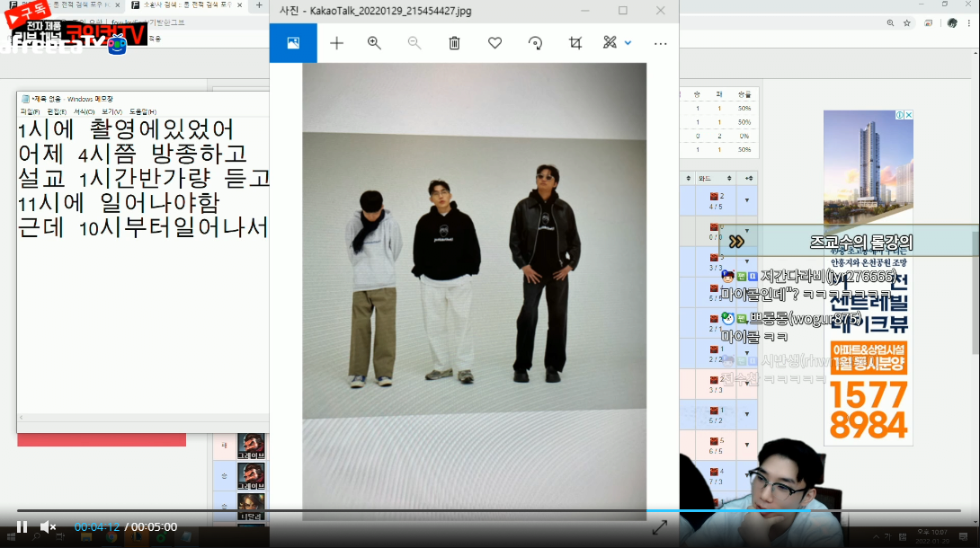Screen dimensions: 980x548
Task: Open Edit & Create scissors icon
Action: pos(610,42)
